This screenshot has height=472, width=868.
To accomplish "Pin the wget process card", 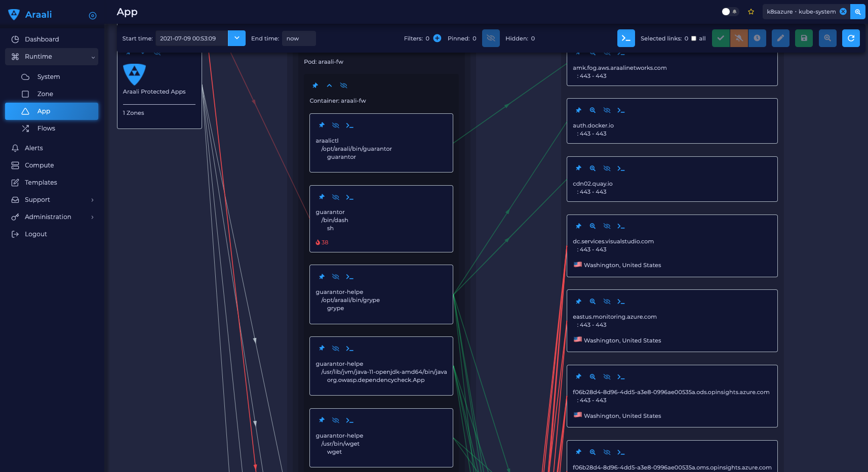I will (322, 420).
